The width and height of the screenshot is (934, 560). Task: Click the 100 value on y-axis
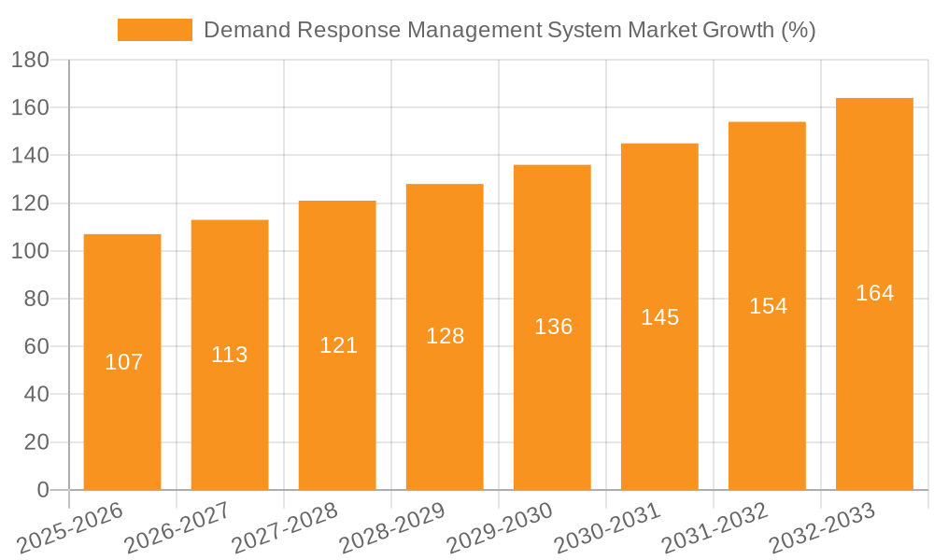(31, 251)
